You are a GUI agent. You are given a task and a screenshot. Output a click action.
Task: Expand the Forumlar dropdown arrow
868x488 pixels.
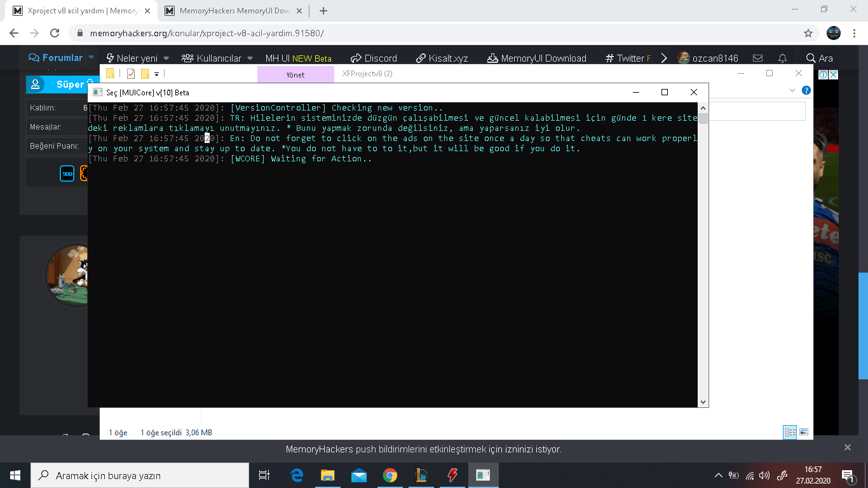pyautogui.click(x=92, y=58)
